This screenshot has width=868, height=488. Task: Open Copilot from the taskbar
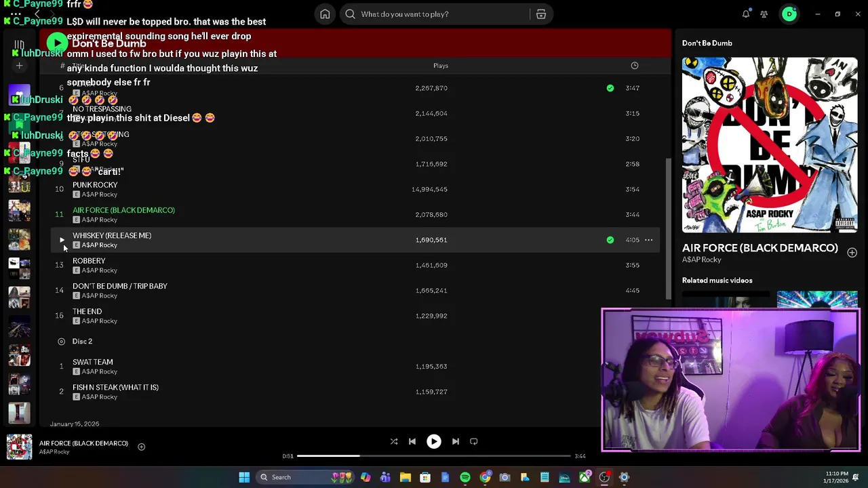[366, 477]
